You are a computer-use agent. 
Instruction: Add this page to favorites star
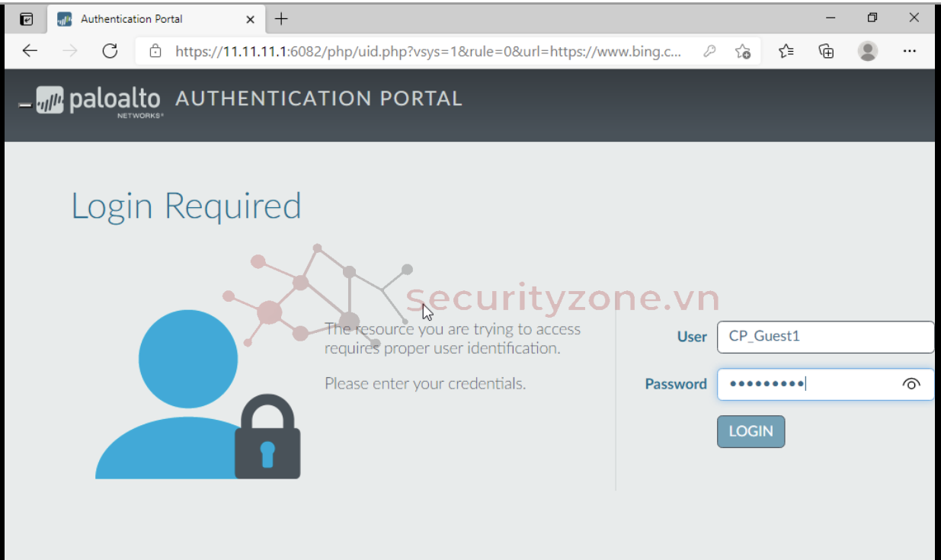743,51
